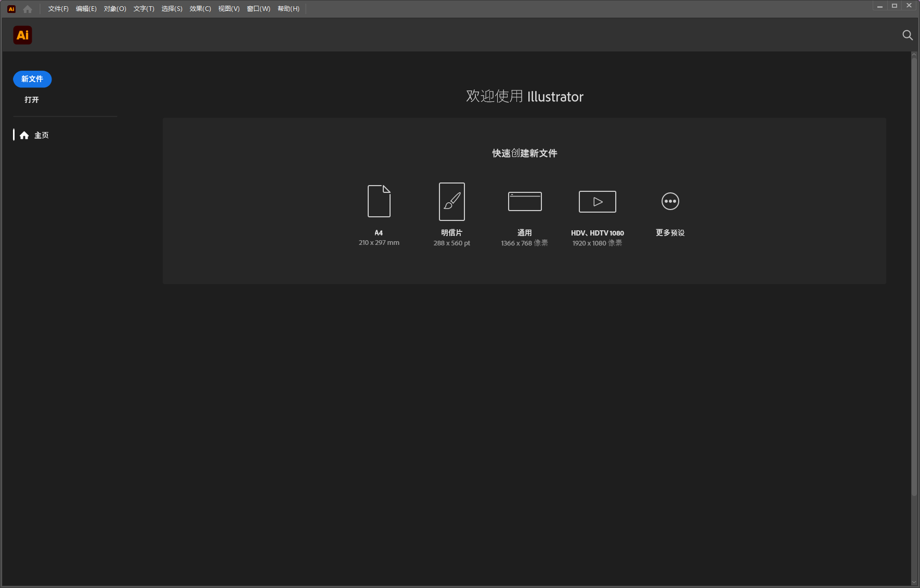
Task: Click the 210 x 297 mm size text
Action: 379,243
